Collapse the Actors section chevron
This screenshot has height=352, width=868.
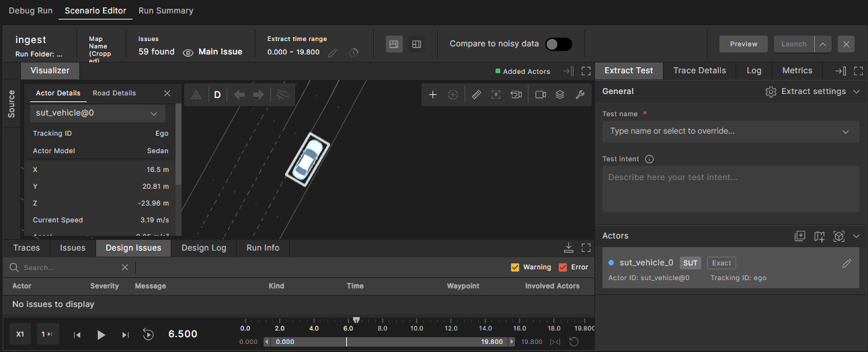click(856, 236)
